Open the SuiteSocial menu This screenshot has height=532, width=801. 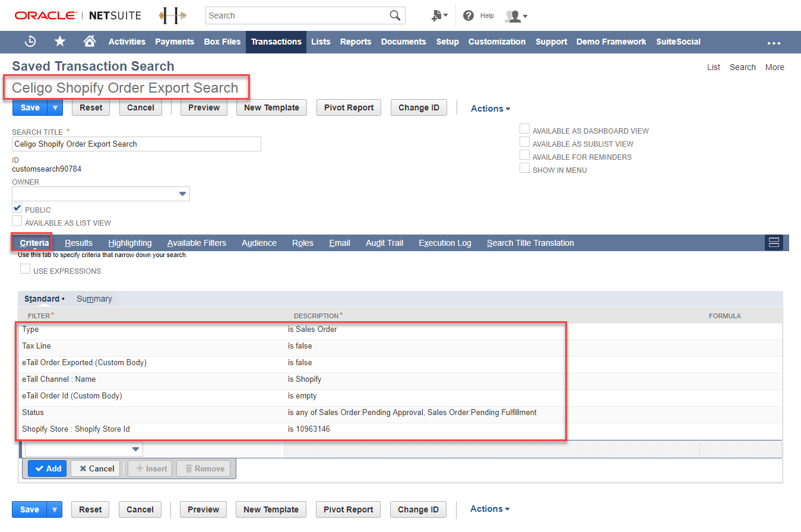678,42
